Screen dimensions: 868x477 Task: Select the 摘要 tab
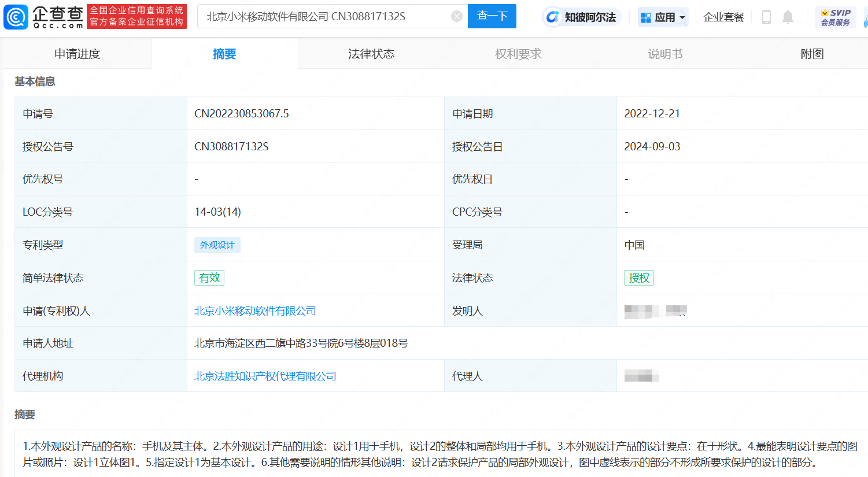224,54
